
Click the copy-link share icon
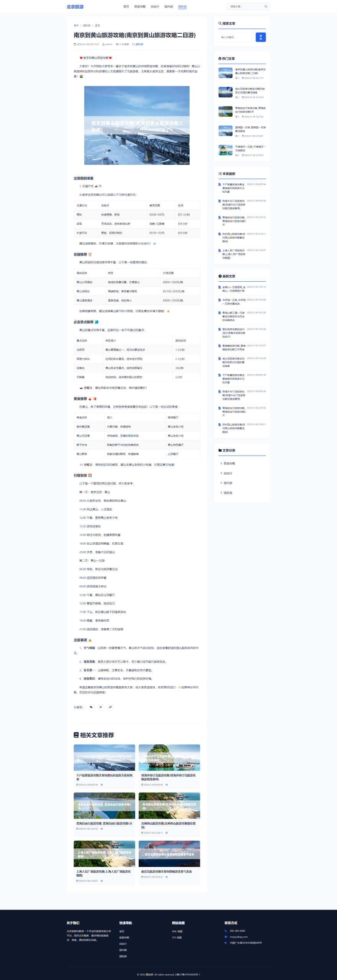110,707
